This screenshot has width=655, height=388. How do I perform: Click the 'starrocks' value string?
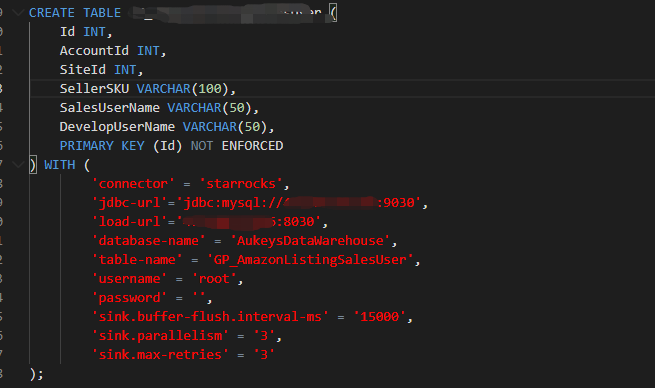[241, 184]
